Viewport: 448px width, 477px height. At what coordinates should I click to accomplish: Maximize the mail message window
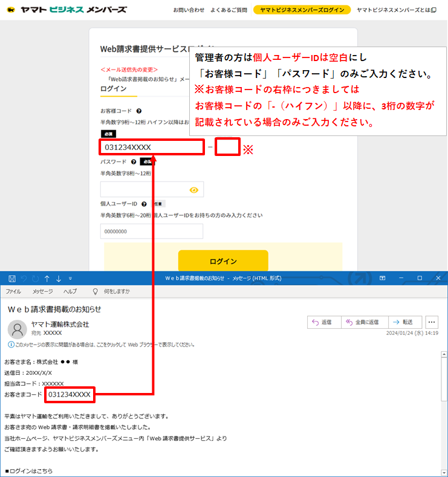click(x=420, y=278)
